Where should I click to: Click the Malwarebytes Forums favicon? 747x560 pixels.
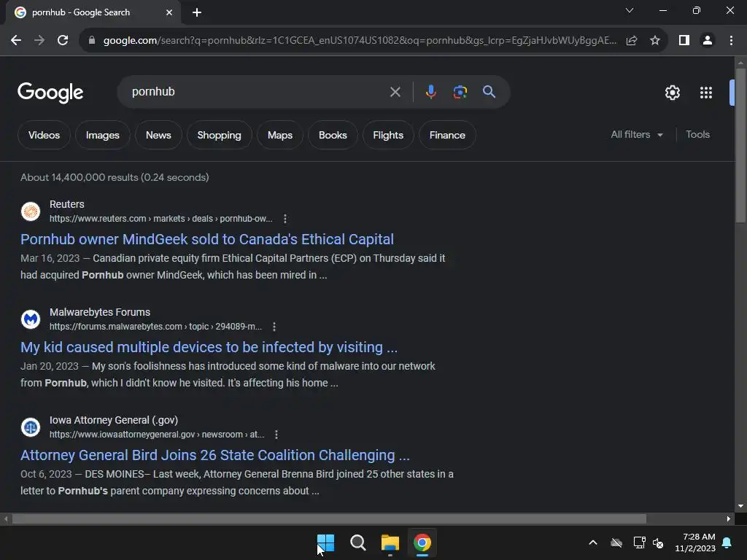pyautogui.click(x=31, y=319)
